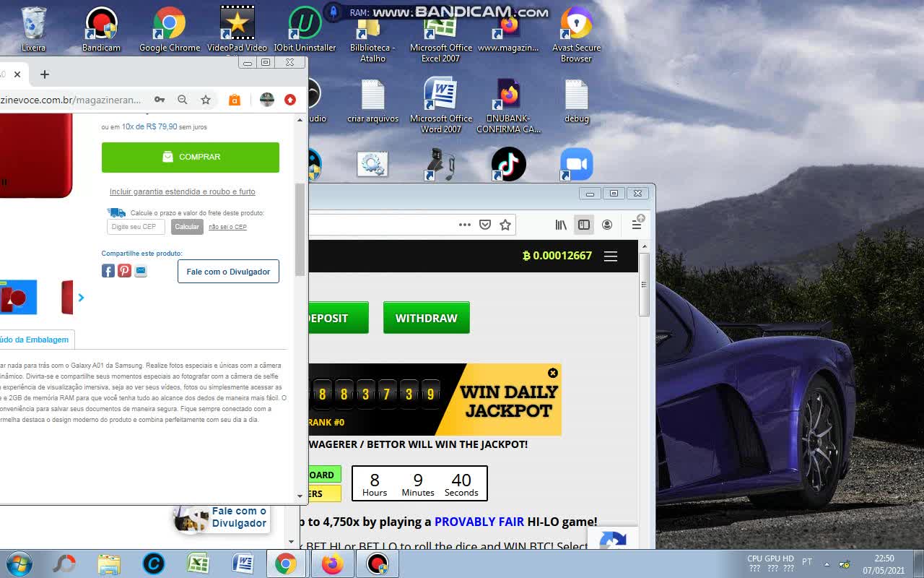Image resolution: width=924 pixels, height=578 pixels.
Task: Open the PROVABLY FAIR link
Action: (479, 522)
